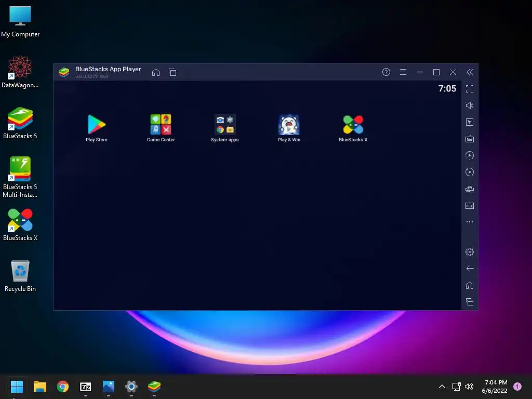Screen dimensions: 532x399
Task: Go to BlueStacks home from title bar
Action: pos(156,72)
